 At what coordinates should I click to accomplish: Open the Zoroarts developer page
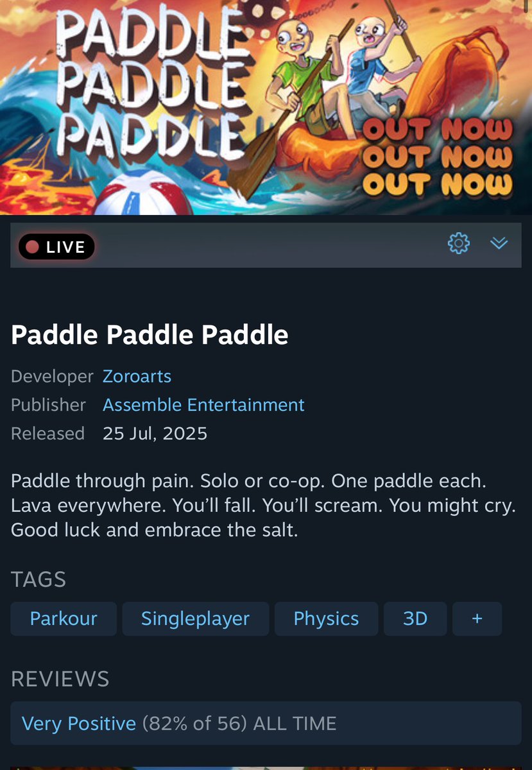pos(137,376)
